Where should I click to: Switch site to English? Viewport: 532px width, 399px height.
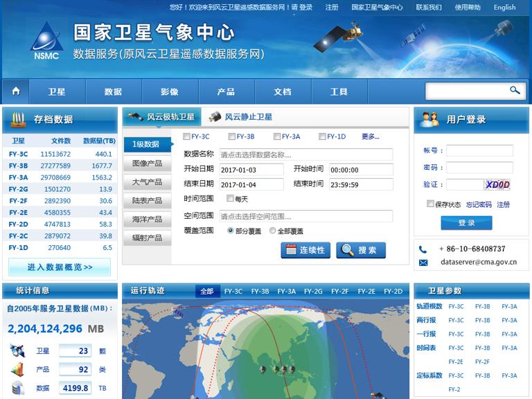click(x=504, y=7)
